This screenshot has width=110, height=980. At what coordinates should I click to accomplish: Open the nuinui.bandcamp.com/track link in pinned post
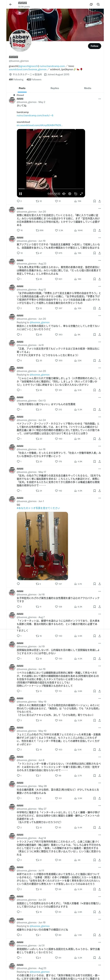(35, 115)
